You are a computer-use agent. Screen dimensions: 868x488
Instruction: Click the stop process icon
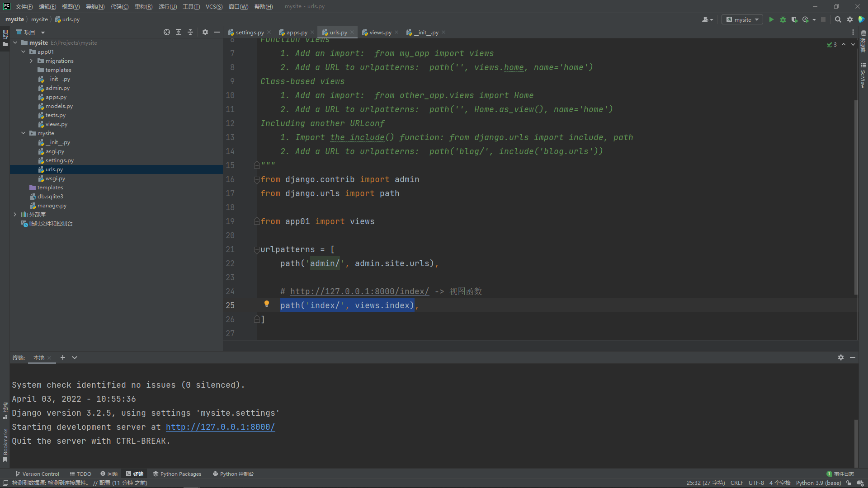tap(823, 19)
